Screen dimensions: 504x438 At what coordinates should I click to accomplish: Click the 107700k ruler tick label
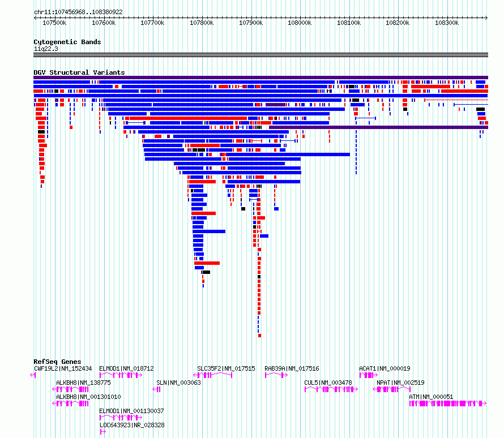152,23
